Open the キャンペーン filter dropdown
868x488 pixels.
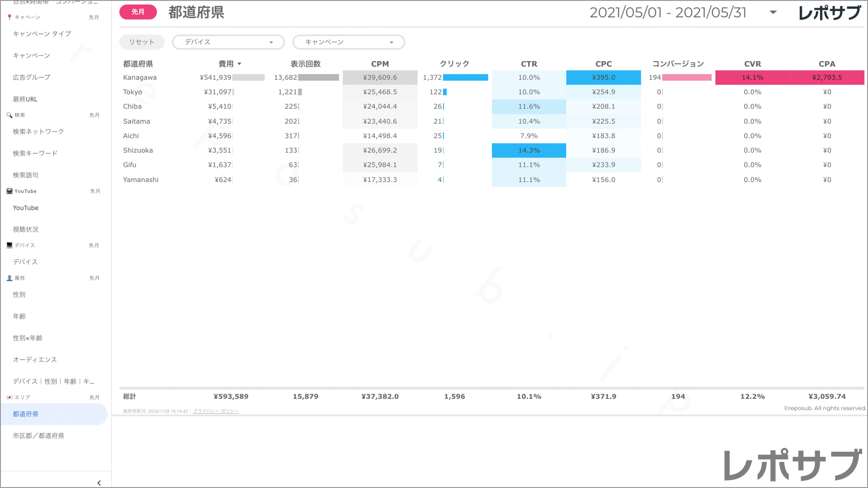[348, 42]
